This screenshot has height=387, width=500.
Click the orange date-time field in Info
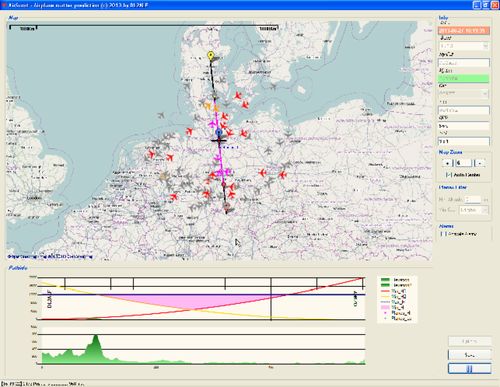464,31
